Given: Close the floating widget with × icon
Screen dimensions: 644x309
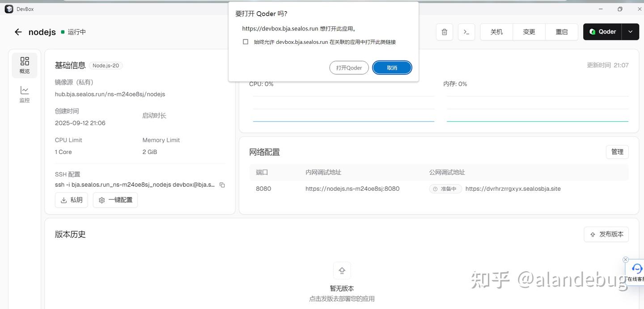Looking at the screenshot, I should (x=625, y=259).
